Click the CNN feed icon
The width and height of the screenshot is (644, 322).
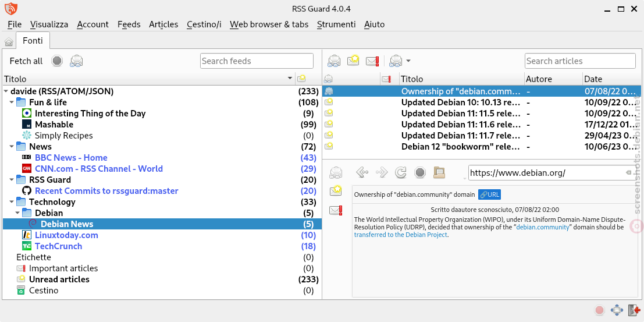tap(27, 169)
